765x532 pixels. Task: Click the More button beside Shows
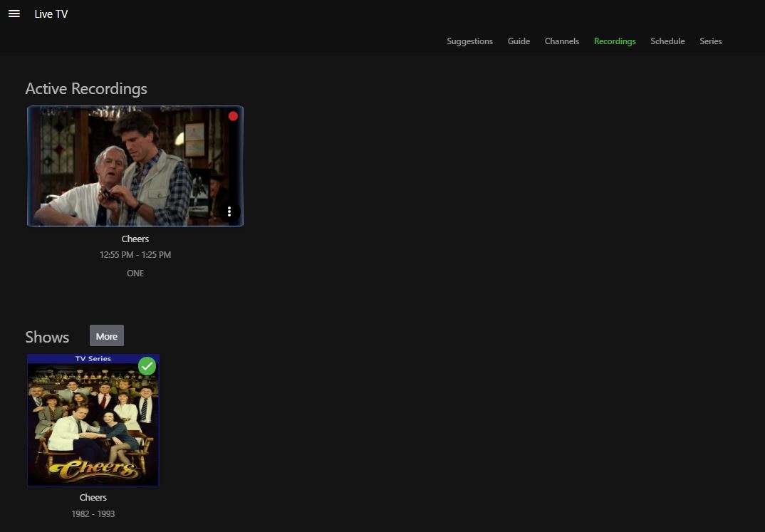pyautogui.click(x=107, y=336)
